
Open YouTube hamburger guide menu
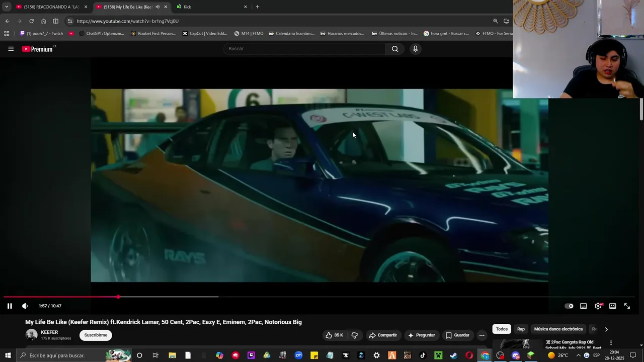tap(11, 49)
